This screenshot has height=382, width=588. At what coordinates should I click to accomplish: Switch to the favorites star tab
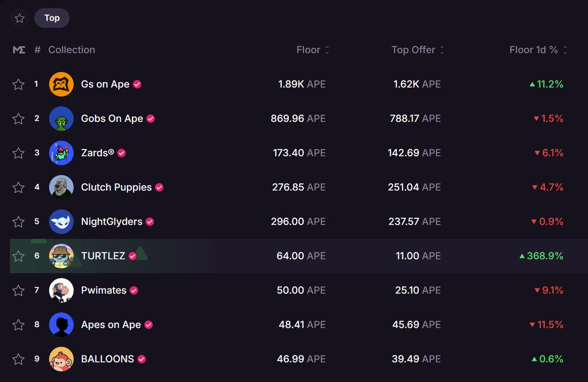(x=19, y=18)
